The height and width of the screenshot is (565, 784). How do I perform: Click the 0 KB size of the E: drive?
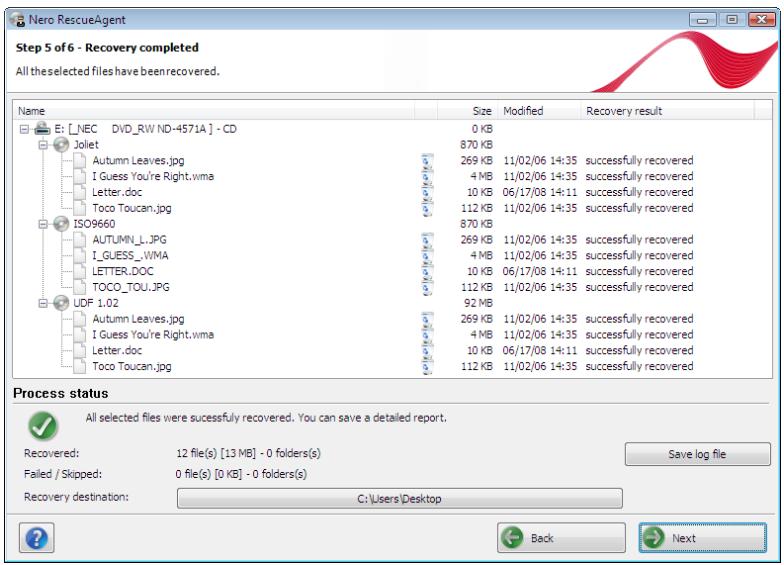(x=482, y=129)
